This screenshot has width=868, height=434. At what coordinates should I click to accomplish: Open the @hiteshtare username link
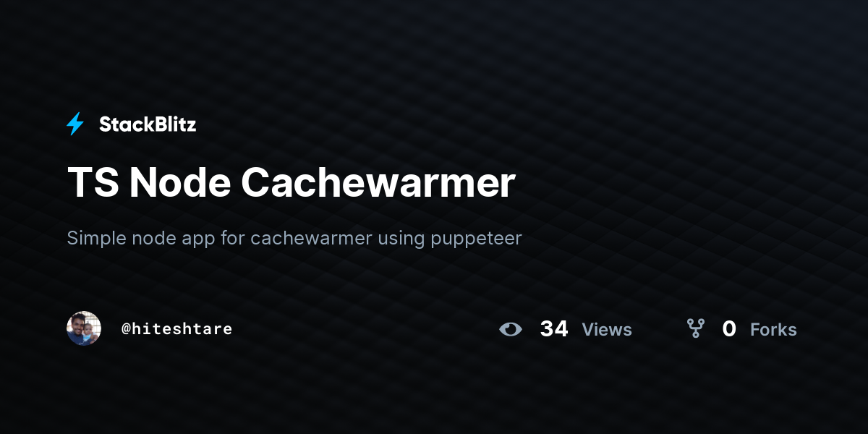coord(176,328)
